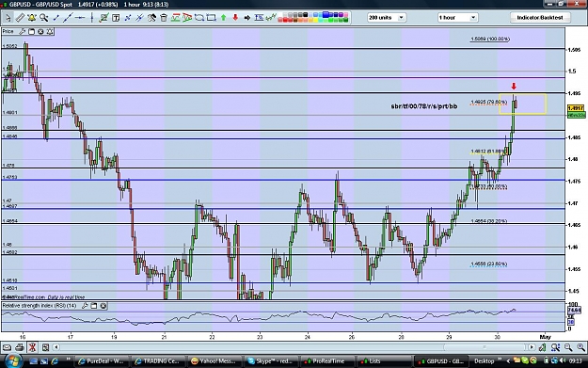This screenshot has width=588, height=368.
Task: Select the long trend line tool
Action: [x=69, y=18]
